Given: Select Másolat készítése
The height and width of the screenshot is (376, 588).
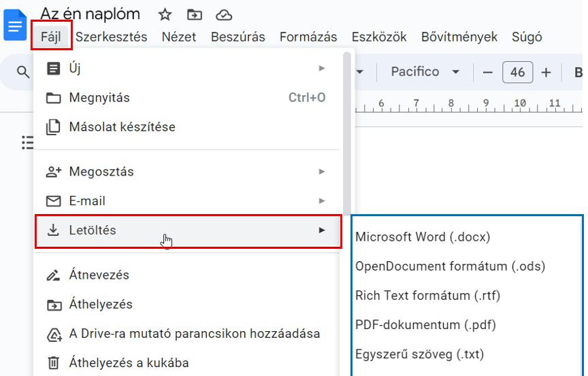Looking at the screenshot, I should [x=188, y=127].
